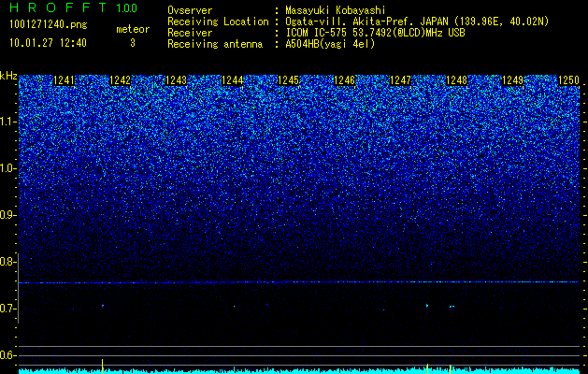Screen dimensions: 588x374
Task: Click the 1249 time marker
Action: (512, 80)
